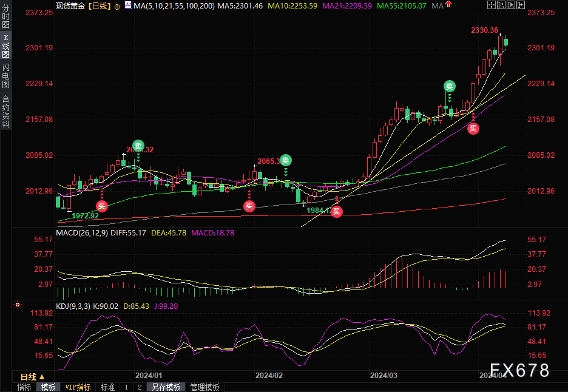This screenshot has width=568, height=392.
Task: Open the 日线 period dropdown
Action: (x=33, y=377)
